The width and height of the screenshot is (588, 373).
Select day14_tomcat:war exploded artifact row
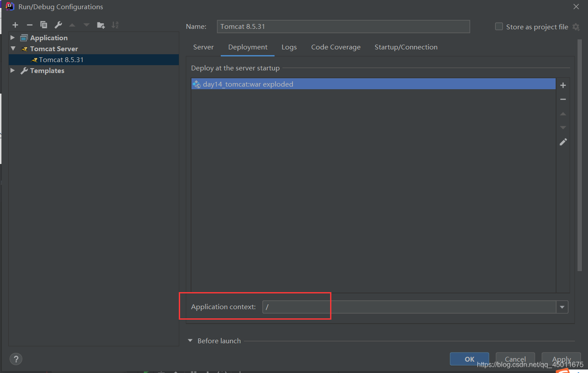[373, 84]
